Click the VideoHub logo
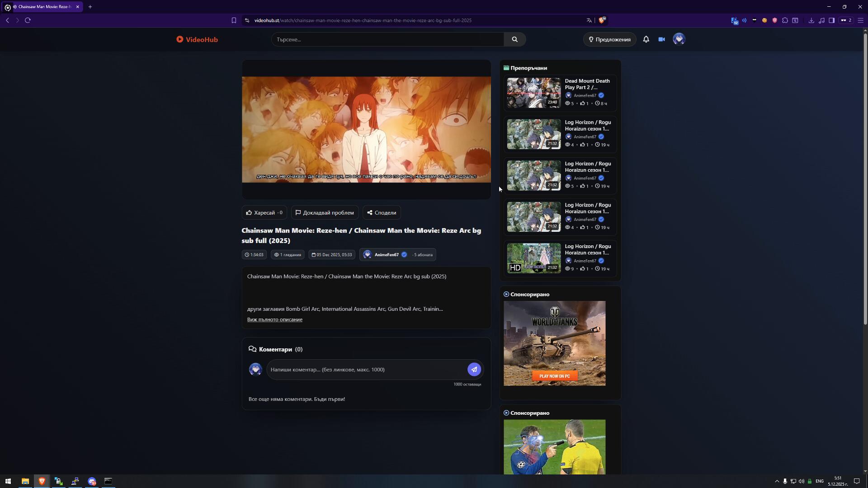The image size is (868, 488). (x=197, y=39)
